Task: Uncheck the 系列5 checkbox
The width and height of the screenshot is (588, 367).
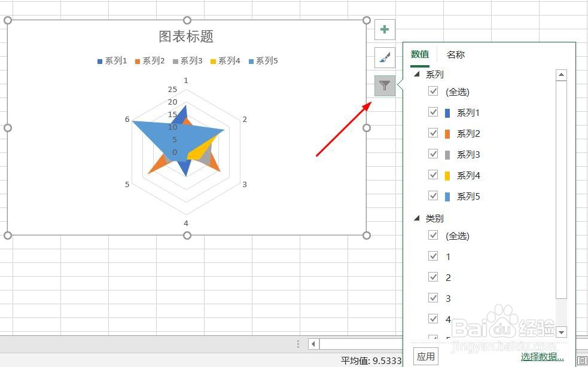Action: click(x=433, y=195)
